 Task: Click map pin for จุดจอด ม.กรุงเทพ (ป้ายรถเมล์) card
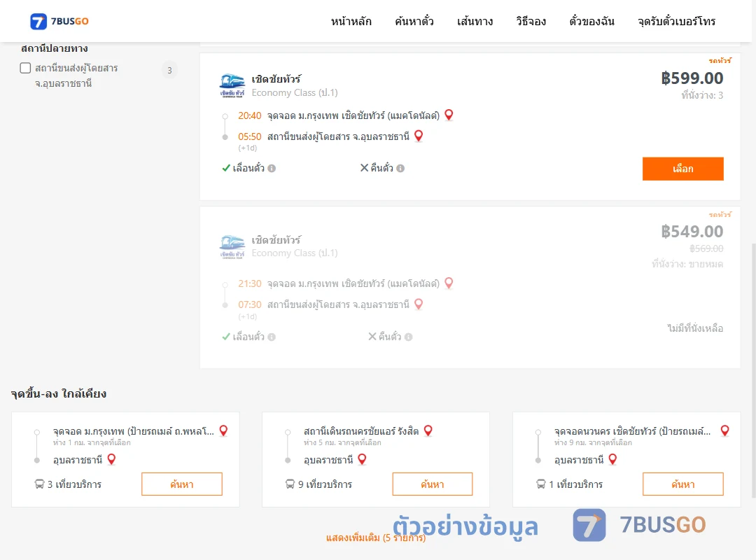click(223, 430)
